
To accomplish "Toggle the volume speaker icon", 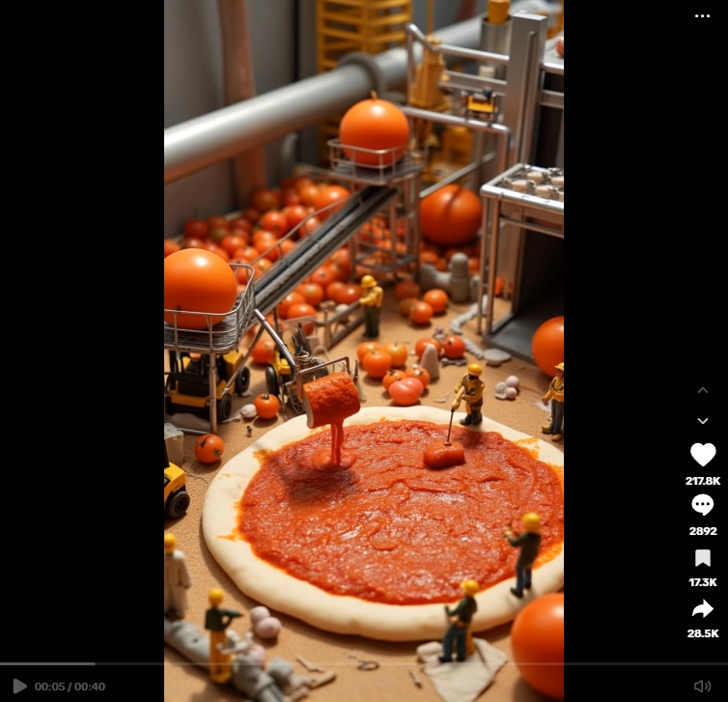I will (x=702, y=686).
